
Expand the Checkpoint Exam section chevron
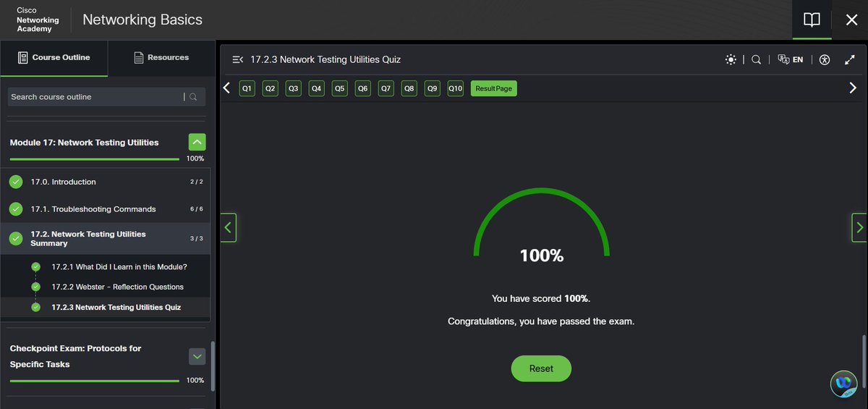[x=197, y=356]
